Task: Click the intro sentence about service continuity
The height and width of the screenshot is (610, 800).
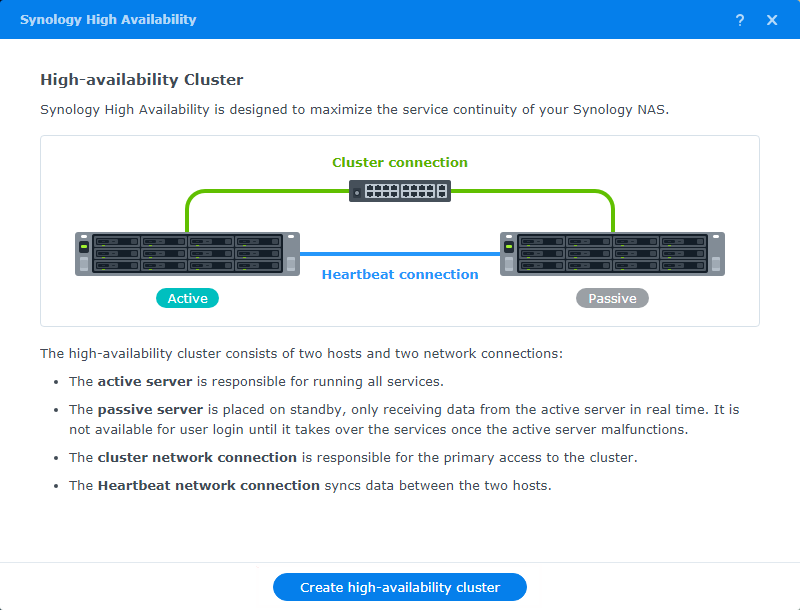Action: (x=354, y=109)
